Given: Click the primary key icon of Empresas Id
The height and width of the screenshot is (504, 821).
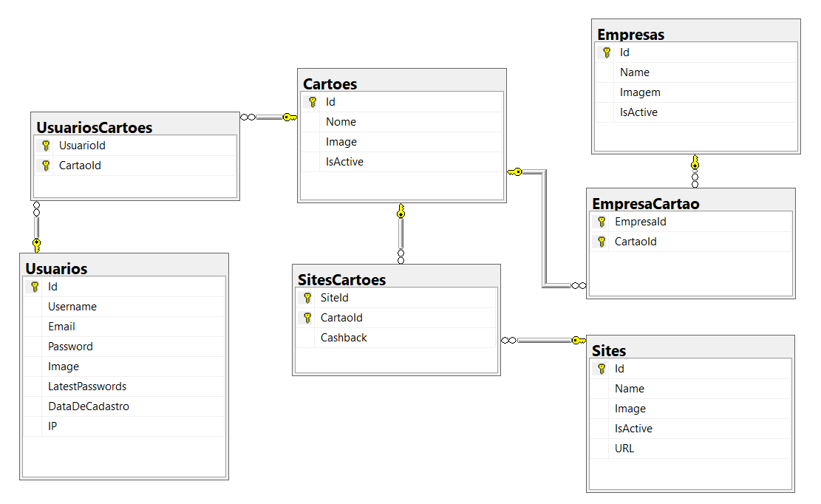Looking at the screenshot, I should [607, 52].
